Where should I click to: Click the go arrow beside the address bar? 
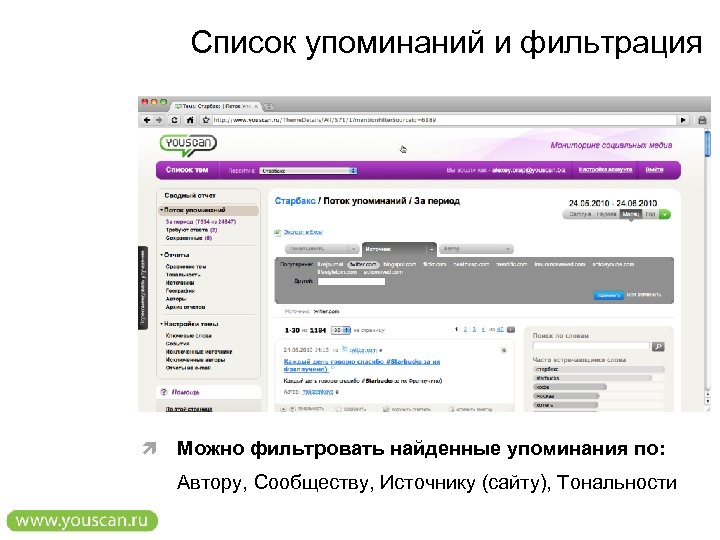click(683, 120)
